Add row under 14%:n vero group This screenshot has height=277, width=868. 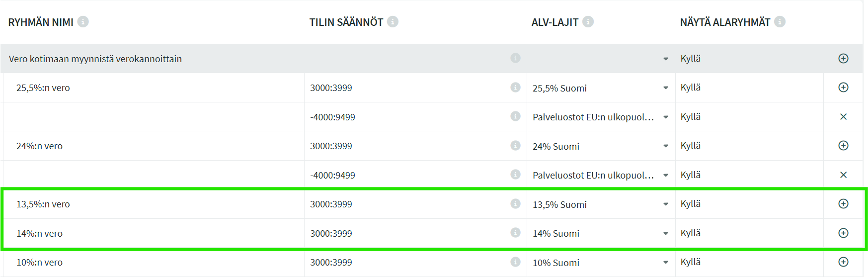click(843, 233)
